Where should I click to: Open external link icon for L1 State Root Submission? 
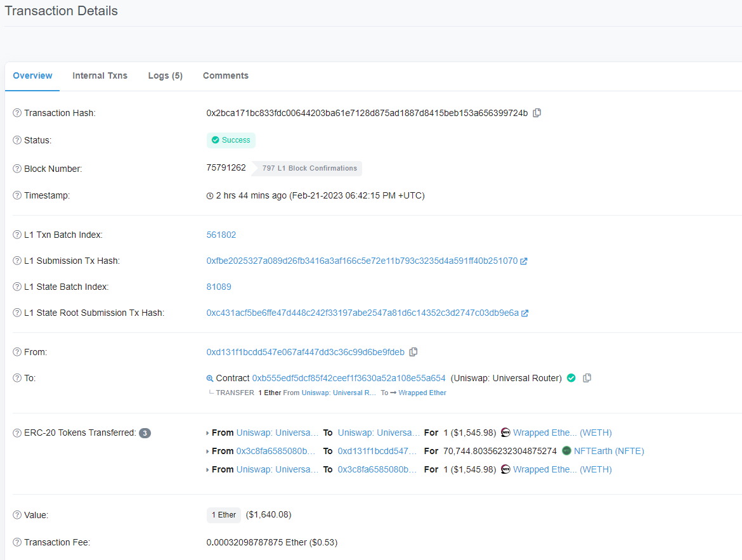(x=525, y=313)
